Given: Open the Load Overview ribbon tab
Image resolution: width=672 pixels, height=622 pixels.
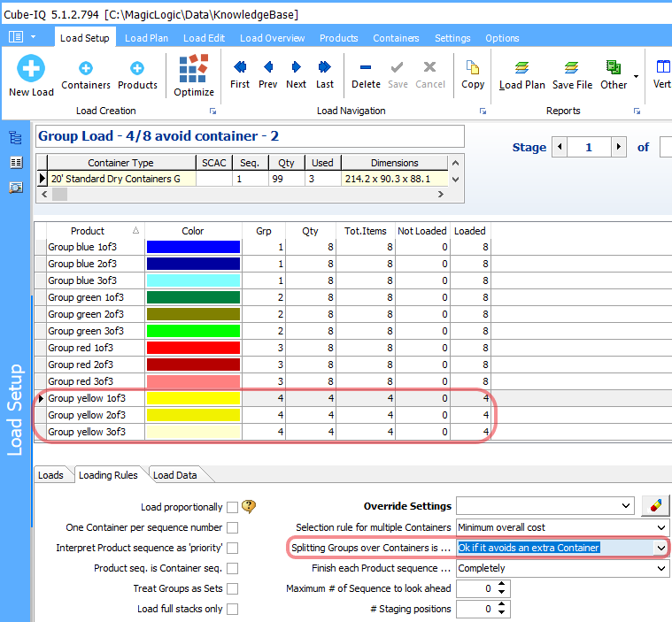Looking at the screenshot, I should pos(272,38).
